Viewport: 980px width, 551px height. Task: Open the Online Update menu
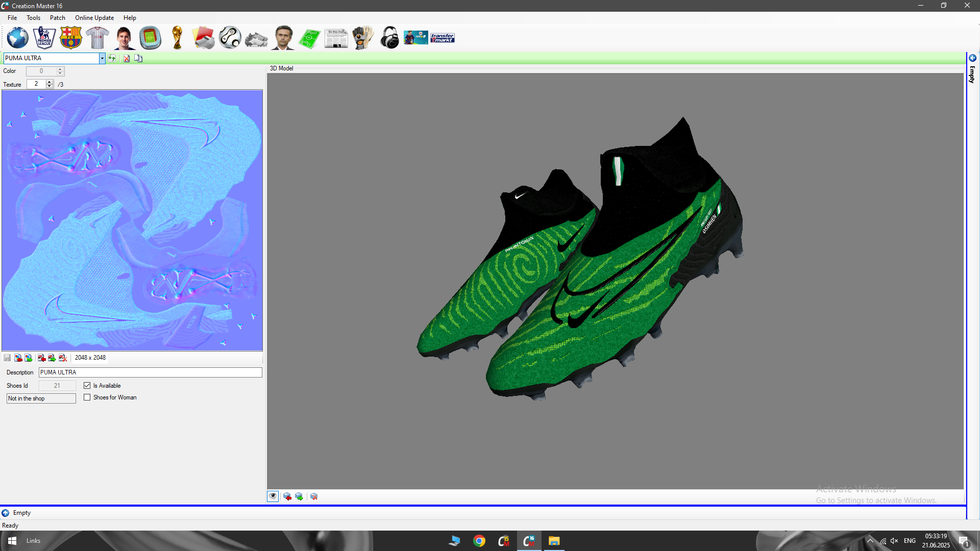pyautogui.click(x=94, y=18)
